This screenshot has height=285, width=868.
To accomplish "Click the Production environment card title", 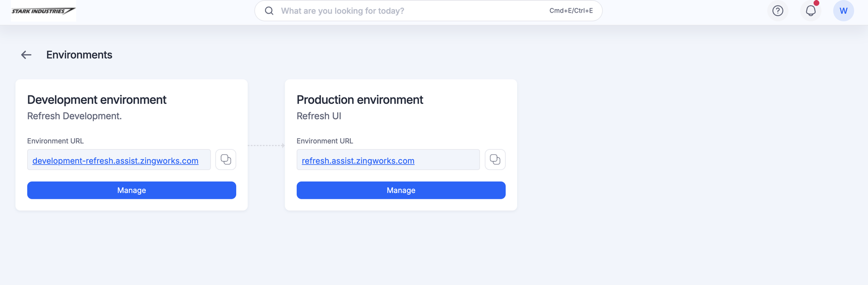I will (x=360, y=100).
